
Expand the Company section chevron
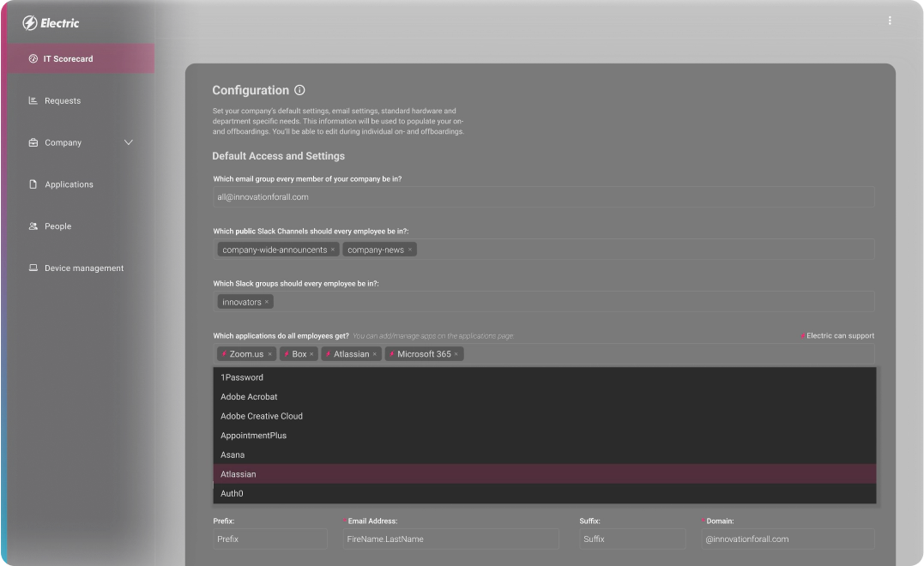tap(128, 142)
